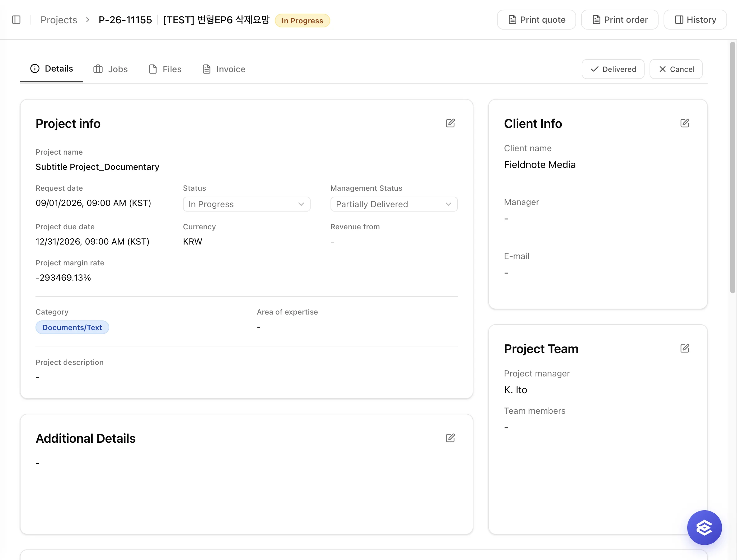The height and width of the screenshot is (560, 737).
Task: Expand Partially Delivered dropdown chevron
Action: (x=448, y=204)
